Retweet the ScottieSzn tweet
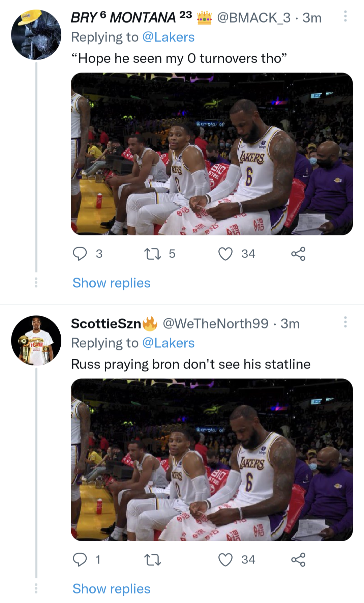The width and height of the screenshot is (364, 603). pos(152,560)
